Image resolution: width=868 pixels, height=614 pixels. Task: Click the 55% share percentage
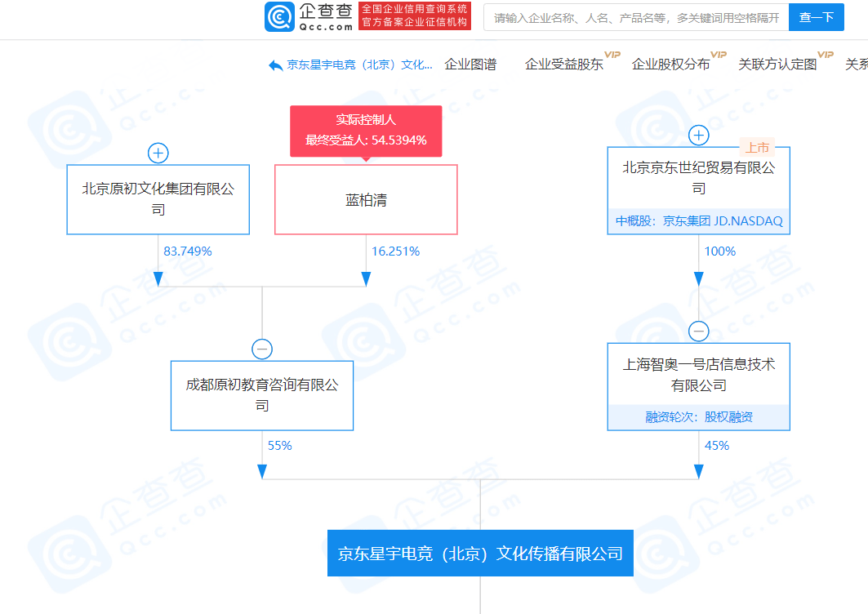pos(279,446)
